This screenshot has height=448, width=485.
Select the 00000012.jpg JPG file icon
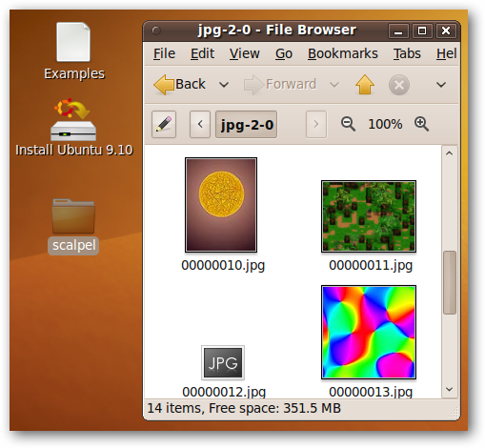(x=223, y=362)
